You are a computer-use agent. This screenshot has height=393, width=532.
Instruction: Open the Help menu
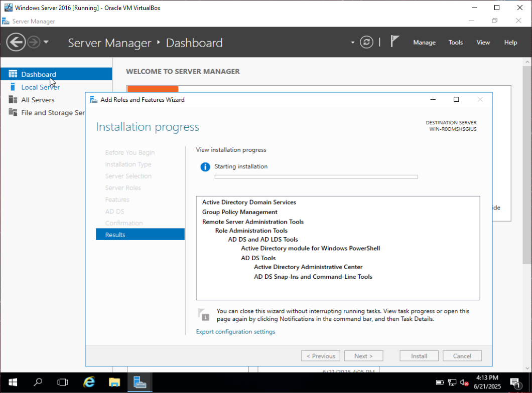tap(510, 42)
